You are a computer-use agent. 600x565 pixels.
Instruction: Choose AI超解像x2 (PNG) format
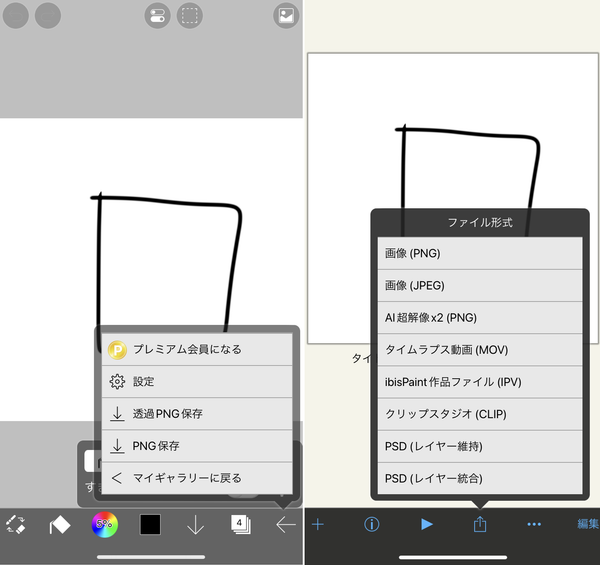pyautogui.click(x=480, y=318)
